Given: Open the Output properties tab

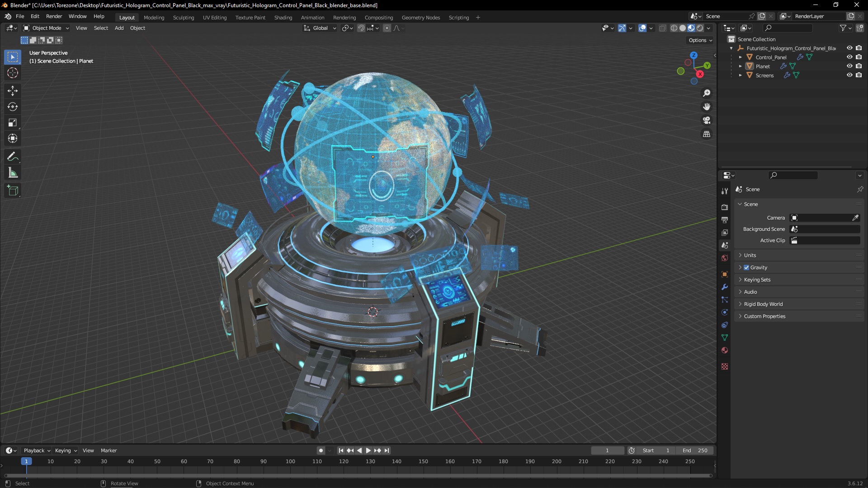Looking at the screenshot, I should [x=725, y=220].
